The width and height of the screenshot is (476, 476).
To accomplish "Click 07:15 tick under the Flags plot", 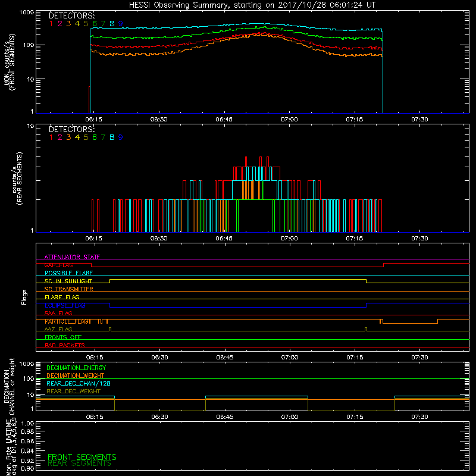I will [x=355, y=358].
